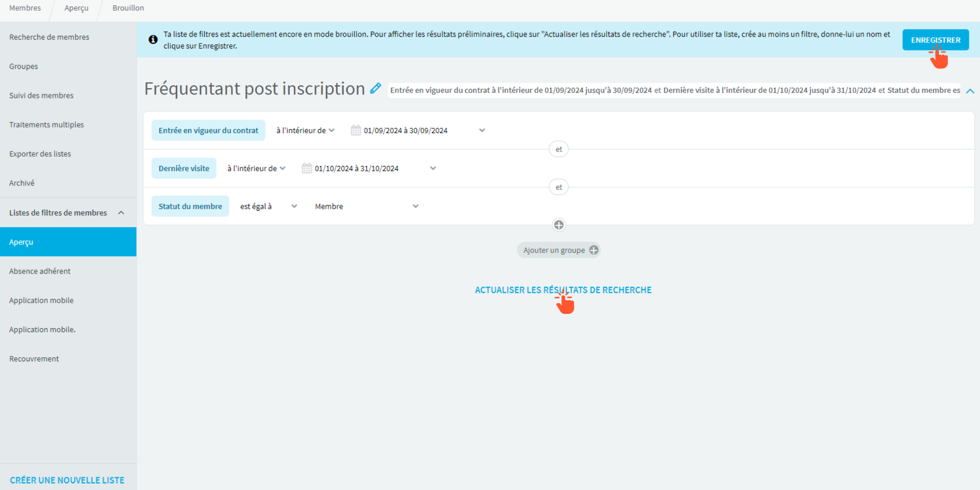Go to the Membres breadcrumb
The height and width of the screenshot is (490, 980).
coord(25,8)
